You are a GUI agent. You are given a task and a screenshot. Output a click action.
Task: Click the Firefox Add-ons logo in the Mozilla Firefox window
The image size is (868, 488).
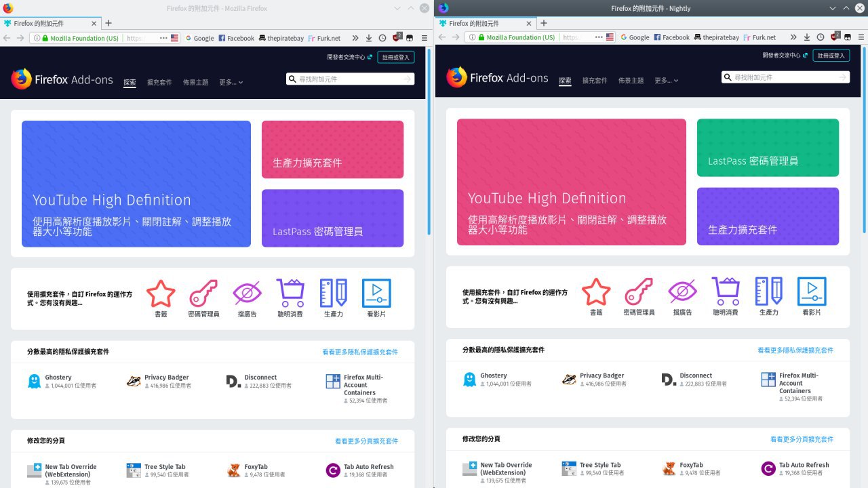pyautogui.click(x=62, y=79)
